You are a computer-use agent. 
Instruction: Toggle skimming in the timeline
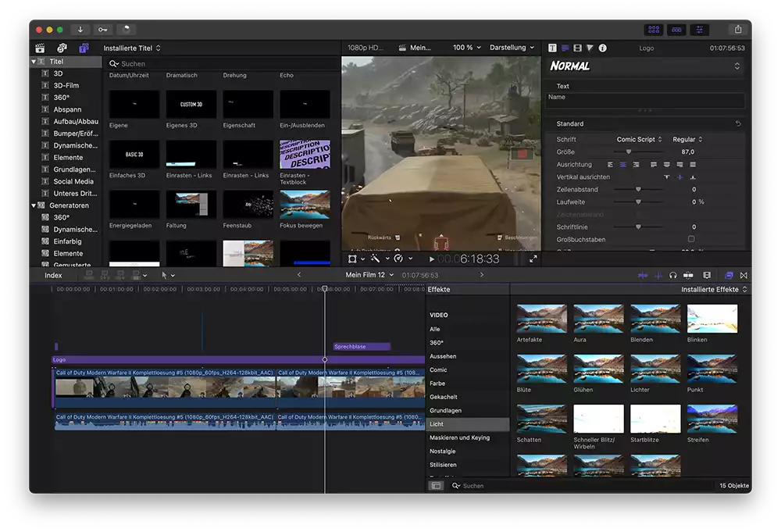(643, 275)
